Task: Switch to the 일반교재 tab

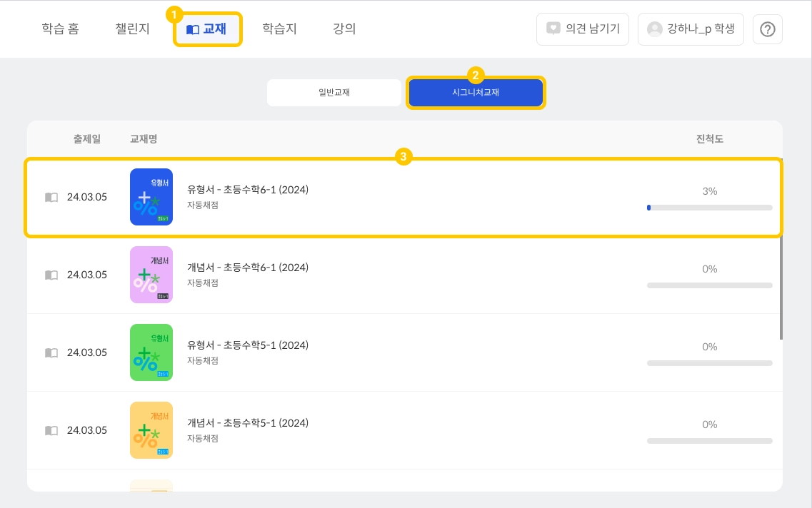Action: coord(334,93)
